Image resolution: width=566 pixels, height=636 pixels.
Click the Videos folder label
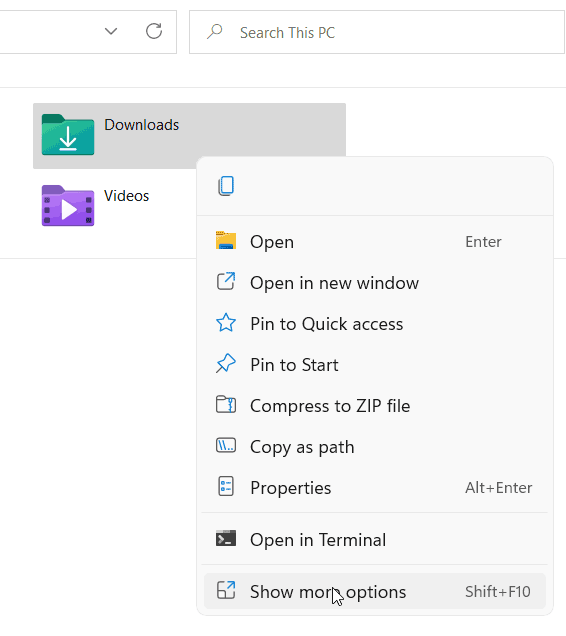[127, 196]
